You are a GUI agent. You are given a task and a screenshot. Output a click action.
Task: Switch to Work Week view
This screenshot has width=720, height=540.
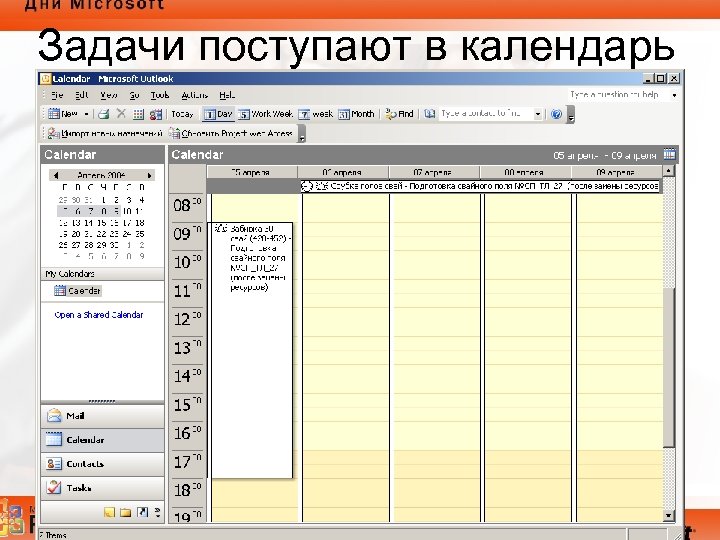[x=266, y=114]
